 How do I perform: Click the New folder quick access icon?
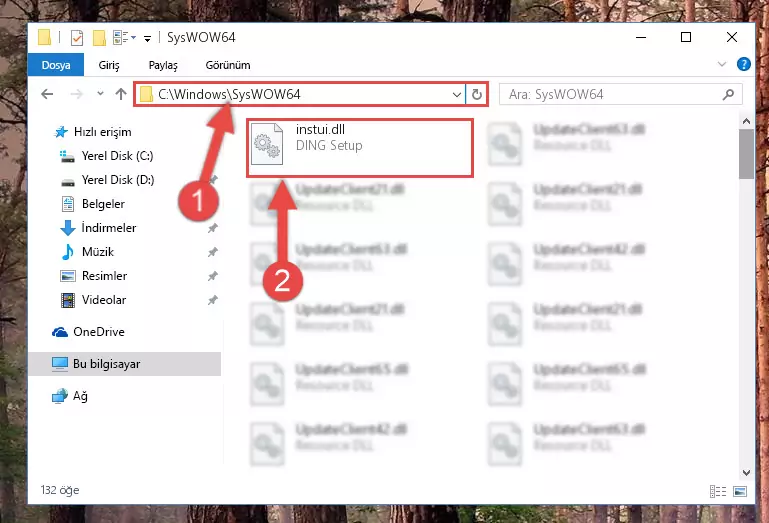pos(99,38)
